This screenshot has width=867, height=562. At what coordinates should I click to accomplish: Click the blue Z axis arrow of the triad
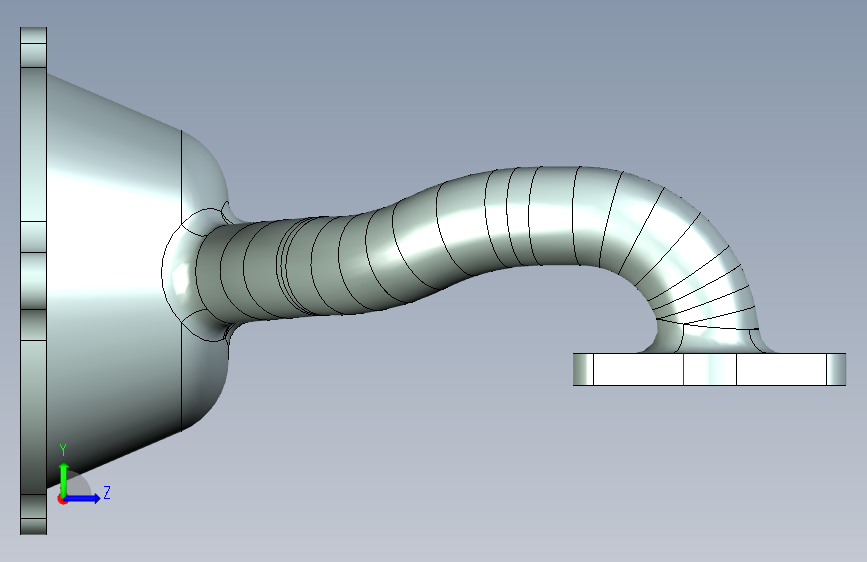pos(83,498)
